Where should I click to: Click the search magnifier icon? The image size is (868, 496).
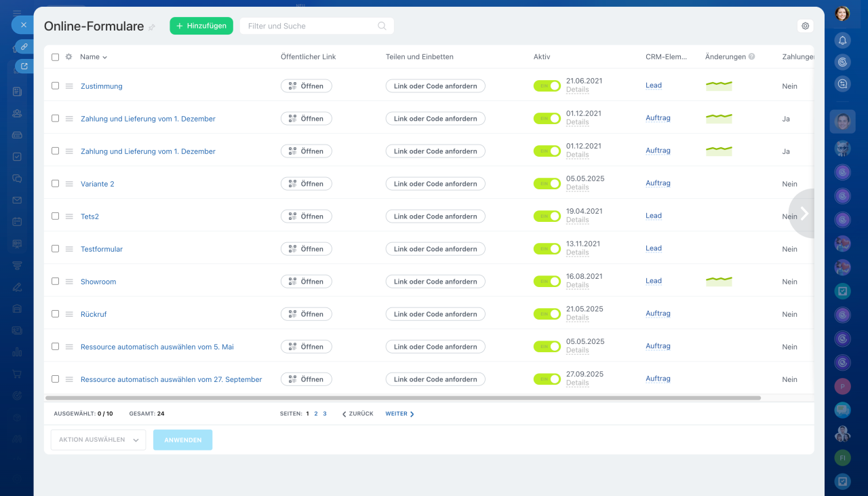point(382,26)
